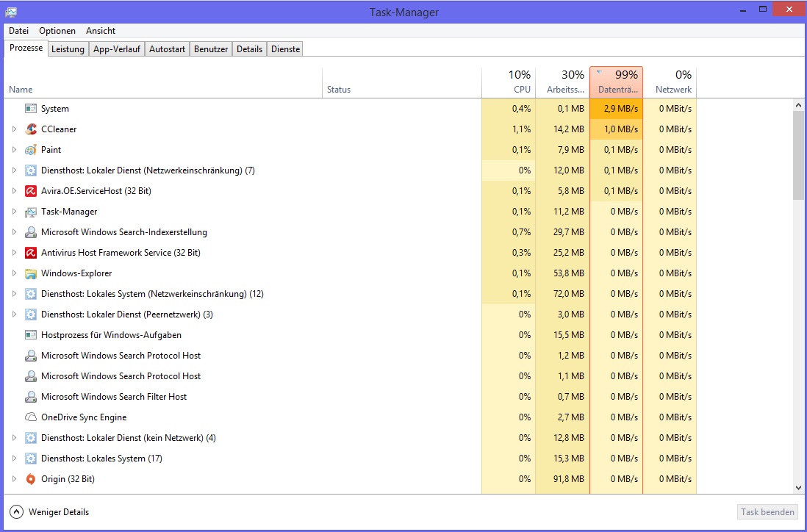Viewport: 807px width, 532px height.
Task: Click the System process icon
Action: click(x=31, y=109)
